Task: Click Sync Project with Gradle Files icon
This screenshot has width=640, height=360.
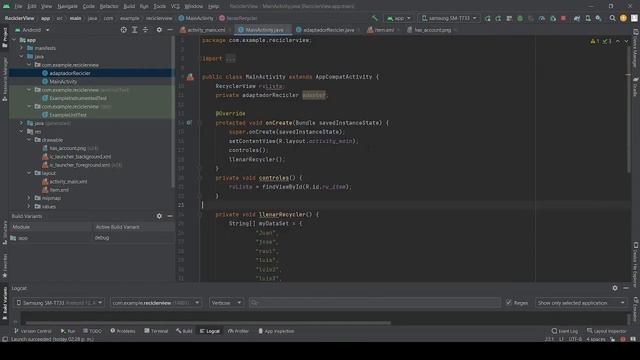Action: (577, 18)
